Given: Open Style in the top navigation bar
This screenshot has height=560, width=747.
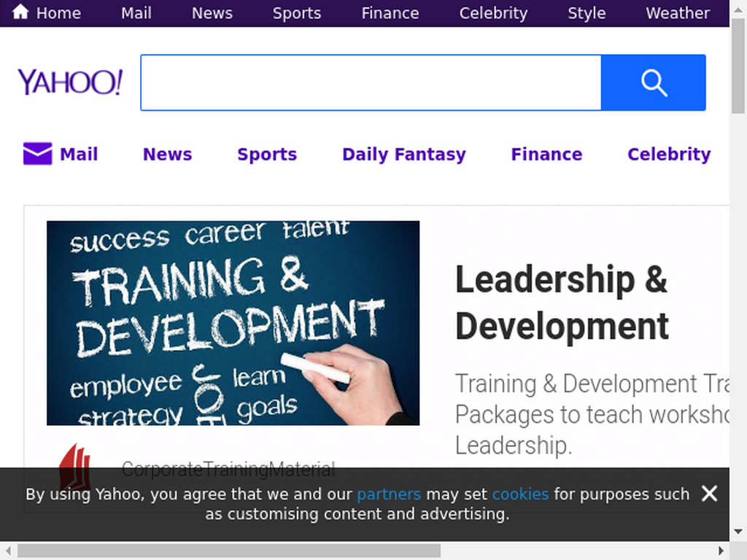Looking at the screenshot, I should click(x=587, y=13).
